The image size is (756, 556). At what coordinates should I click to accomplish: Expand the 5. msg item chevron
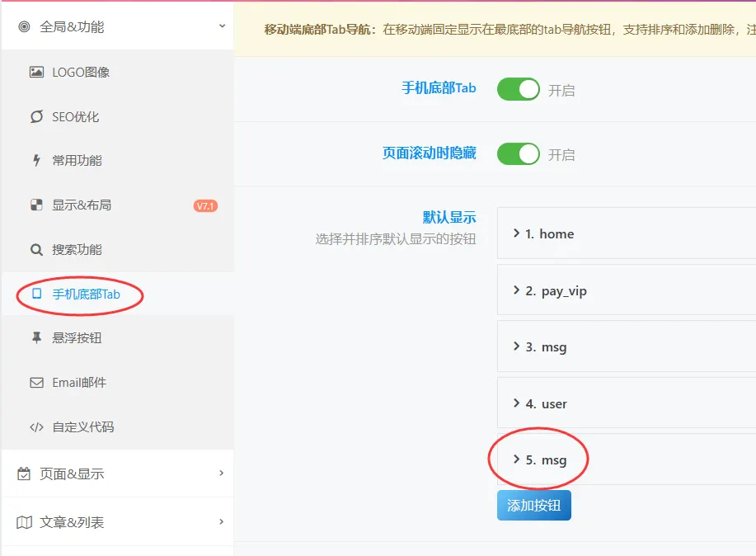(x=516, y=459)
